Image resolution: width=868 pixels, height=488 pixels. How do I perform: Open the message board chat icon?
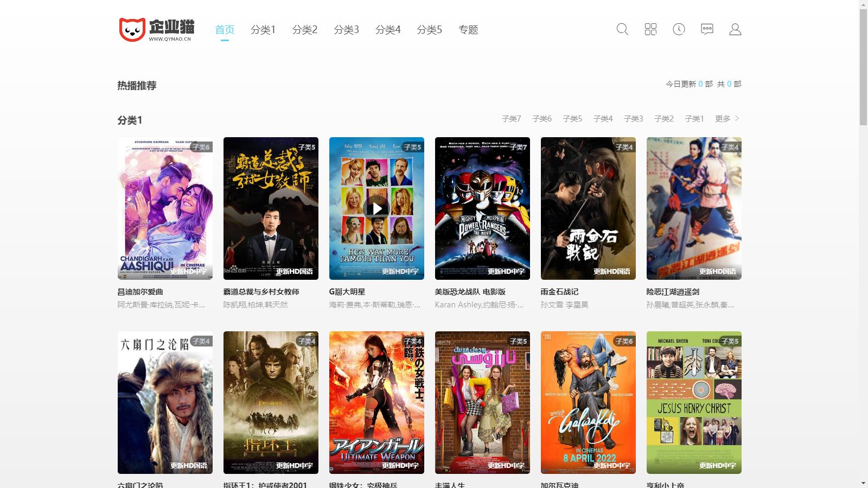coord(707,29)
